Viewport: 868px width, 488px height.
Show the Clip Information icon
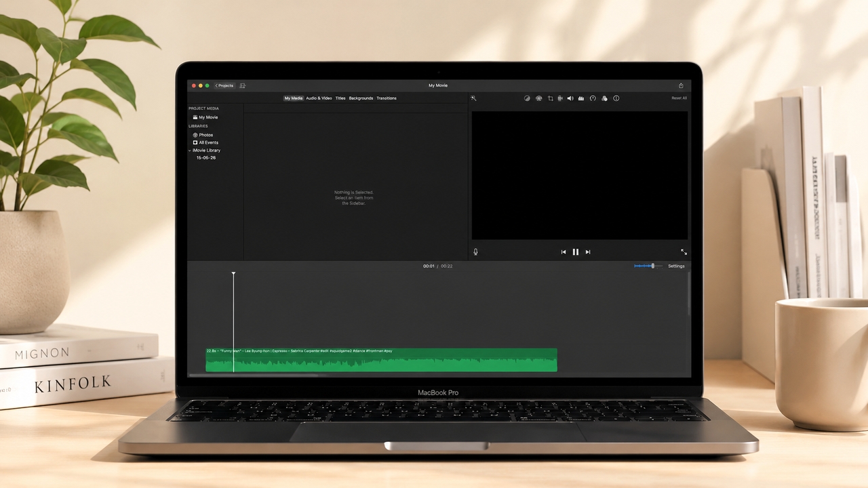point(616,98)
